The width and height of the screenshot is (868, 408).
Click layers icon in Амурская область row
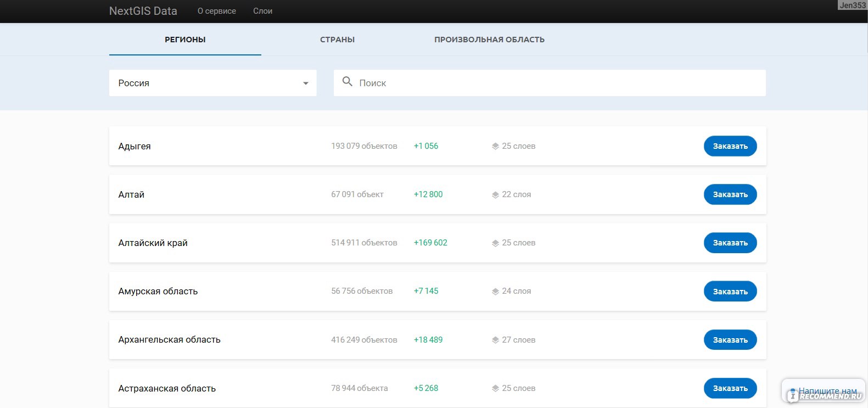[x=495, y=292]
